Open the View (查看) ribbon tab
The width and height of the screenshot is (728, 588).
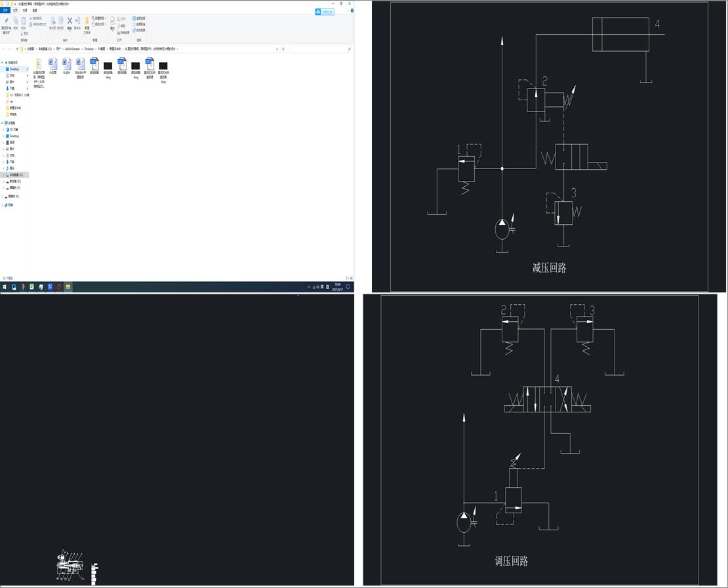(x=35, y=10)
